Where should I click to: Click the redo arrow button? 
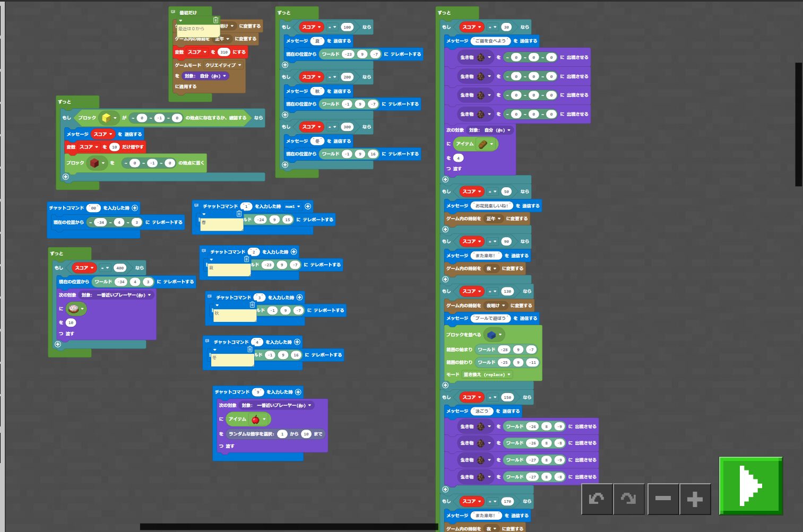pyautogui.click(x=629, y=499)
